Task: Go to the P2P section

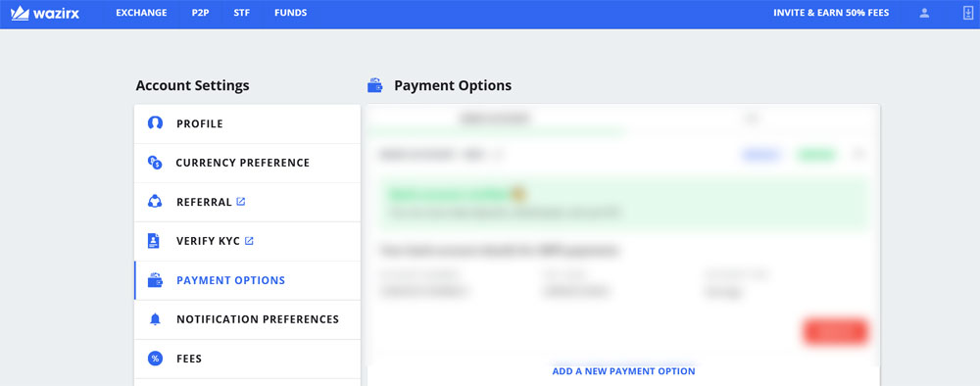Action: click(x=200, y=13)
